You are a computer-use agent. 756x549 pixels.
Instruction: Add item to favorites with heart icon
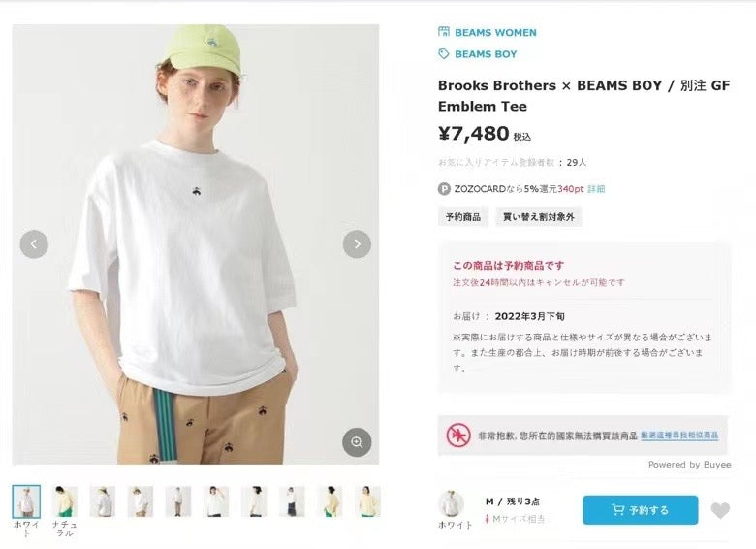pyautogui.click(x=720, y=510)
